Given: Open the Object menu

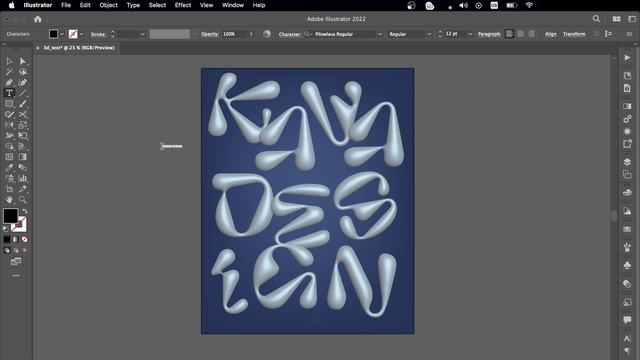Looking at the screenshot, I should pyautogui.click(x=109, y=5).
